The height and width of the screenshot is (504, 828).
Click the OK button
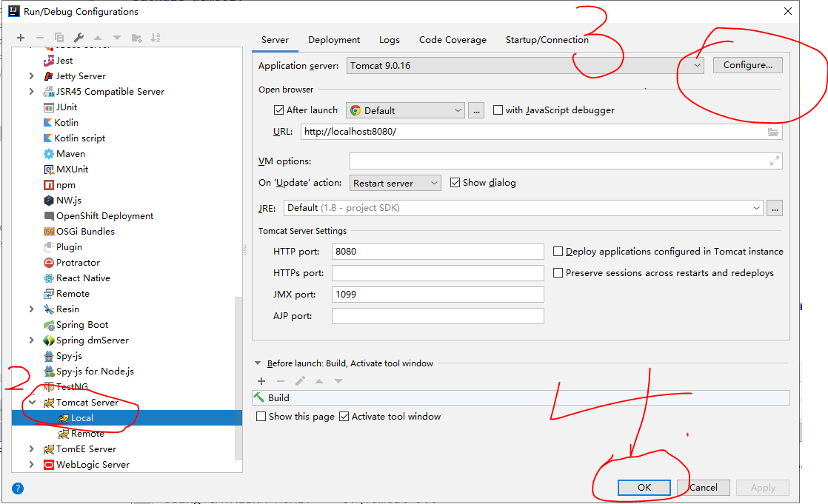pyautogui.click(x=644, y=487)
